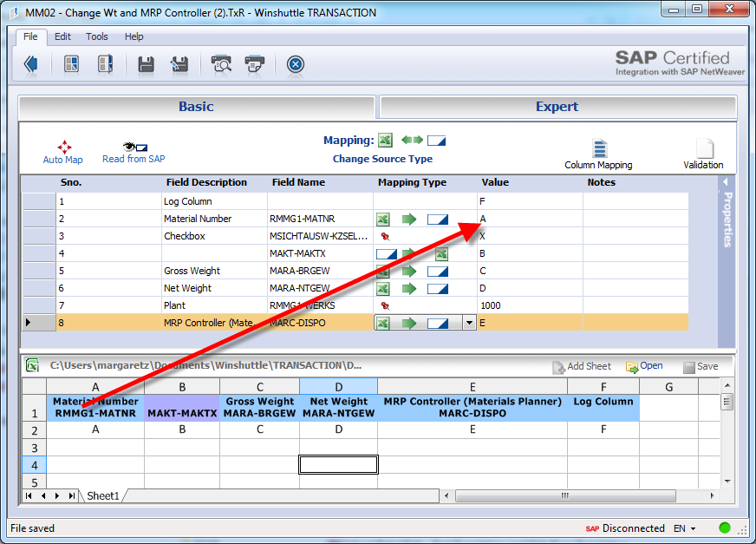This screenshot has height=544, width=756.
Task: Click the green connection status indicator
Action: click(x=724, y=528)
